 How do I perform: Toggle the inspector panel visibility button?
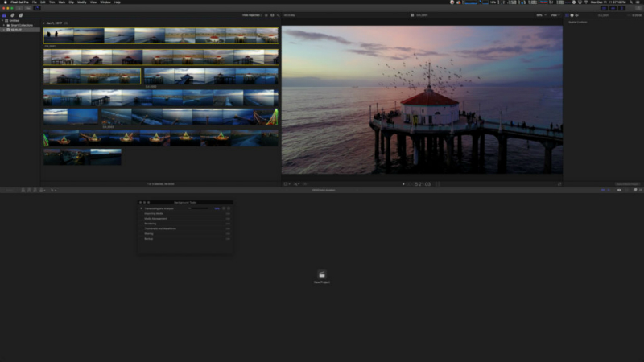[622, 8]
